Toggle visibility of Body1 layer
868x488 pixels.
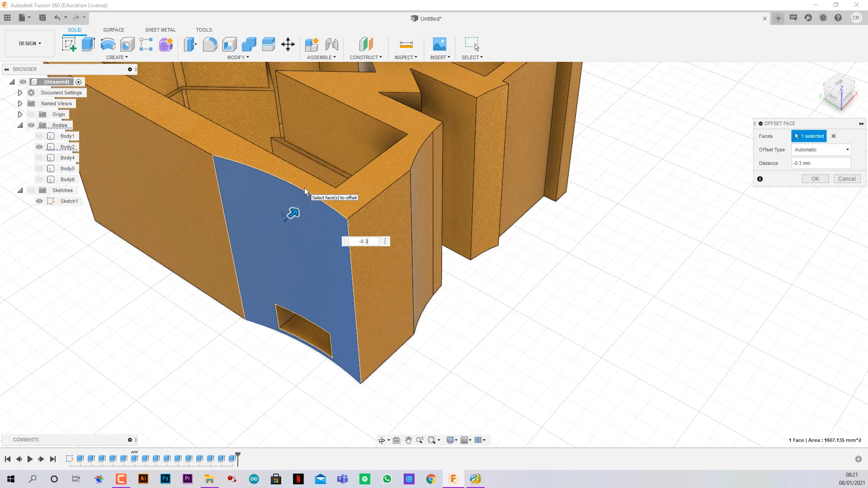(x=39, y=136)
